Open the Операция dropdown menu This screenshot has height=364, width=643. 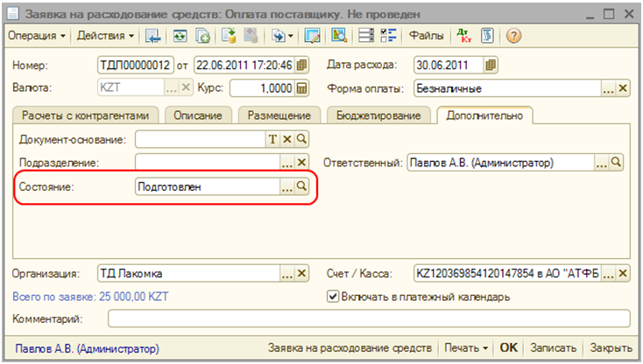(x=38, y=36)
